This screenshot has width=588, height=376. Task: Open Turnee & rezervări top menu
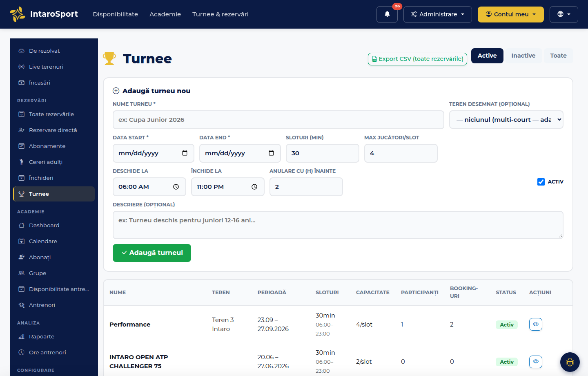[220, 14]
